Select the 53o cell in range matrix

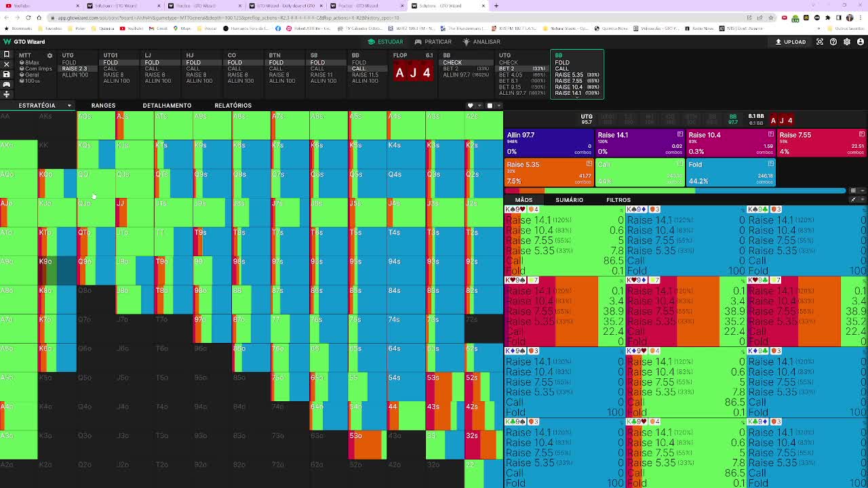(x=368, y=445)
